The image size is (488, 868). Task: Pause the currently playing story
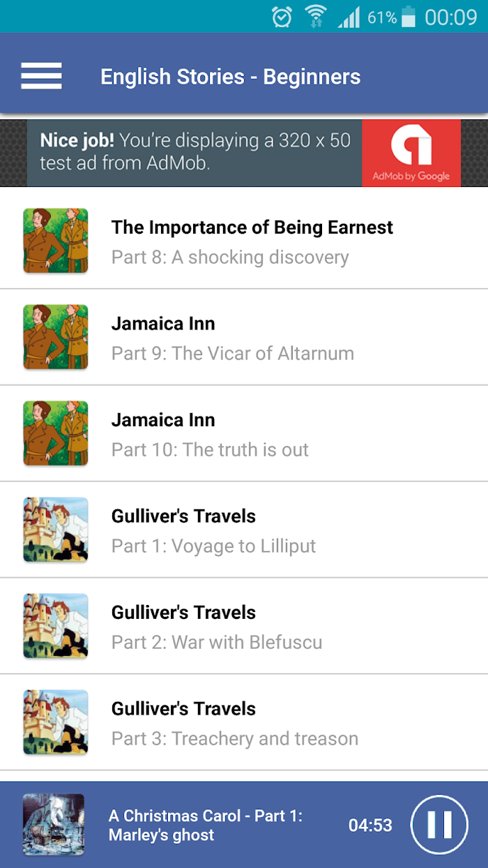[440, 825]
